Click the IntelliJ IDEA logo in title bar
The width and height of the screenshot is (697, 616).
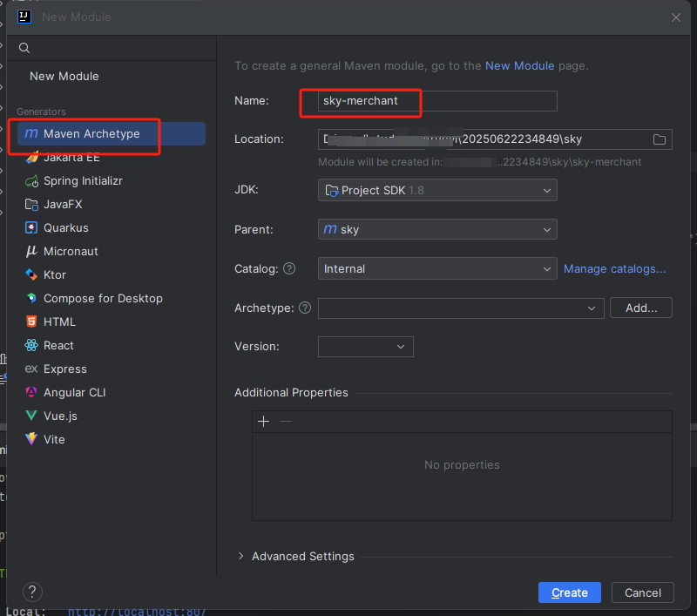click(24, 17)
